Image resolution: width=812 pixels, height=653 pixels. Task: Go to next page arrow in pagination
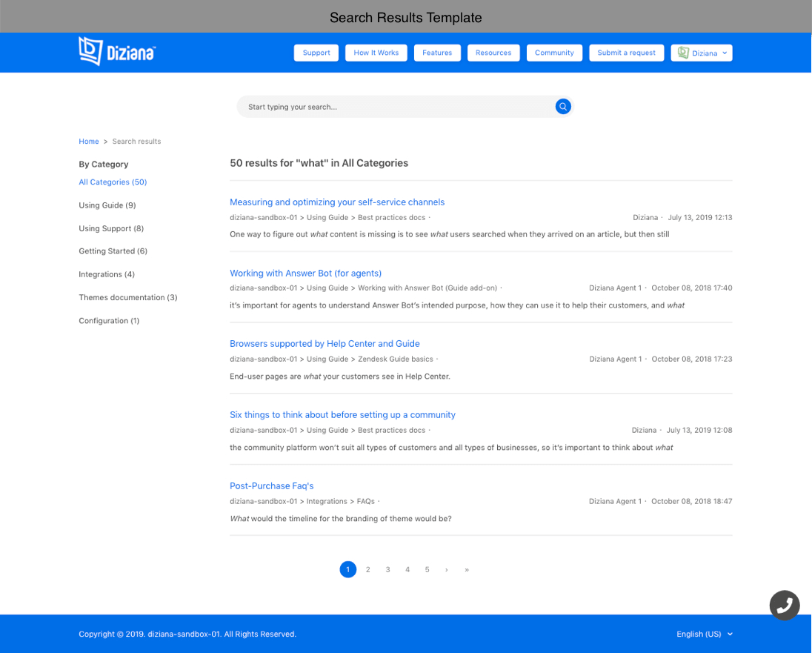(x=447, y=570)
